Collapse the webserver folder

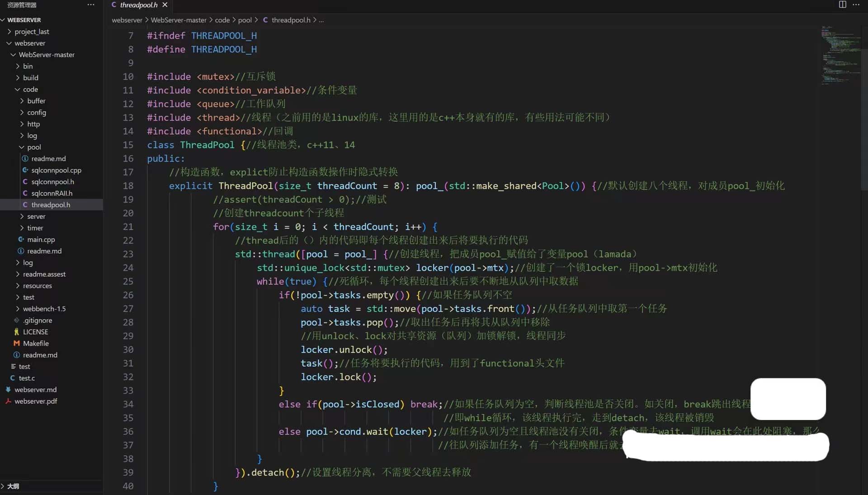tap(52, 43)
